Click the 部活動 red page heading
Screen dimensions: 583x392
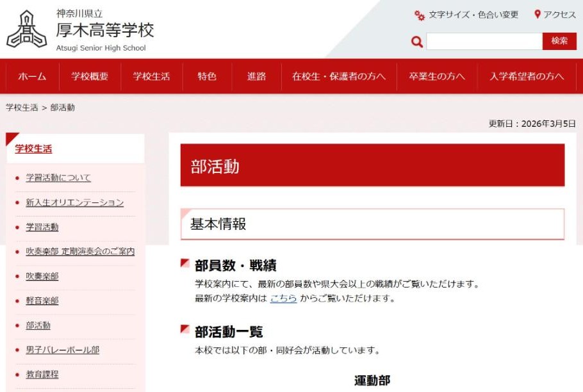tap(373, 165)
